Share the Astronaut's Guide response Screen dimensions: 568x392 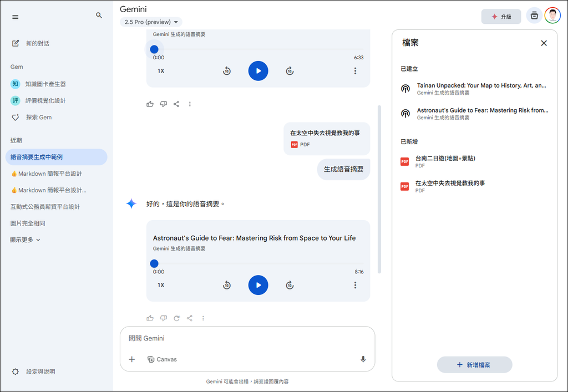click(x=190, y=318)
